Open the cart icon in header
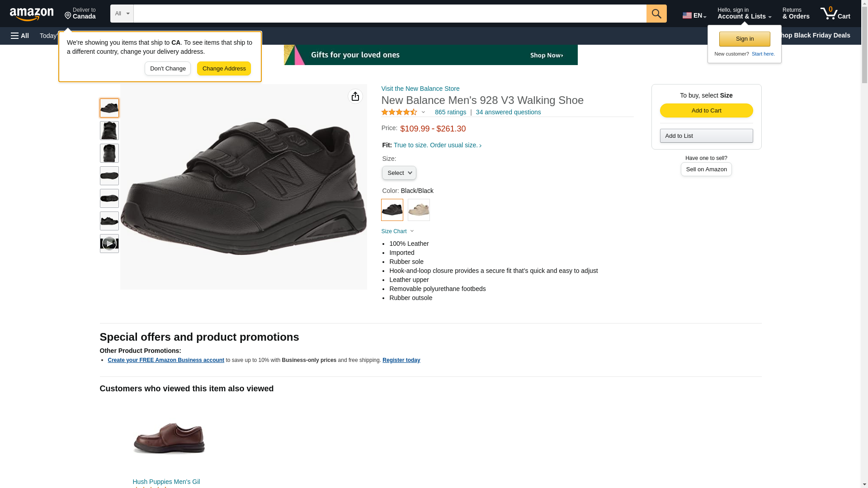 [x=835, y=14]
